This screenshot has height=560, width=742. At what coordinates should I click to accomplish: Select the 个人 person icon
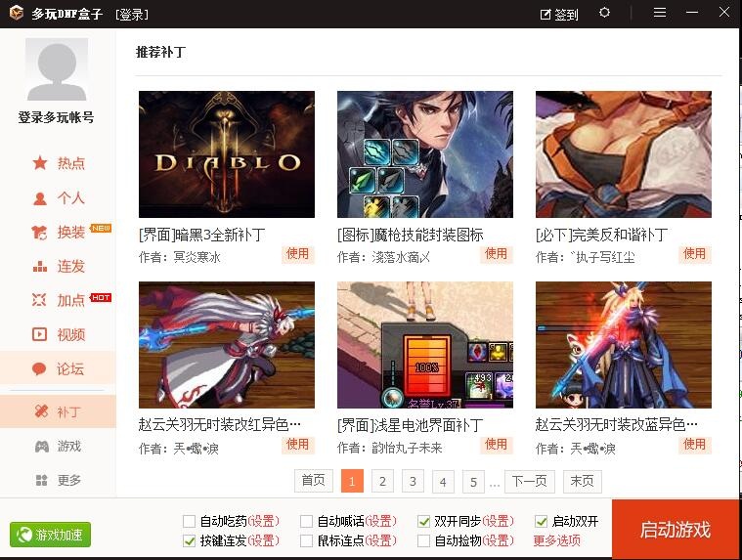(x=40, y=198)
